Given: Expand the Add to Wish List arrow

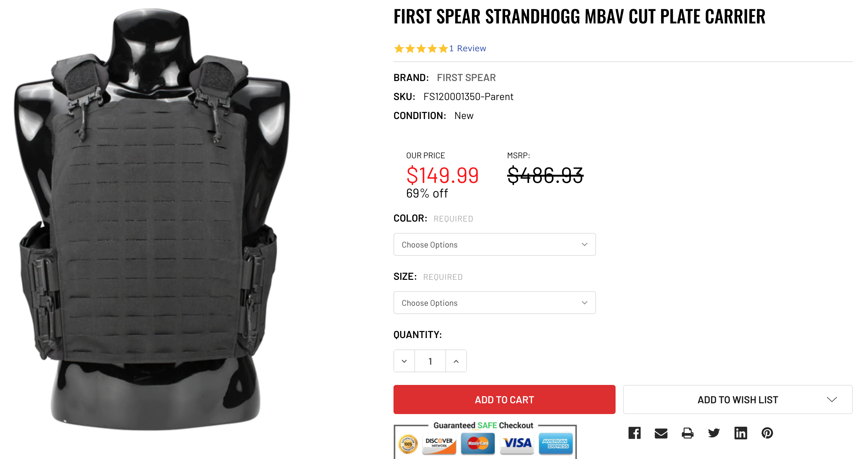Looking at the screenshot, I should [832, 399].
